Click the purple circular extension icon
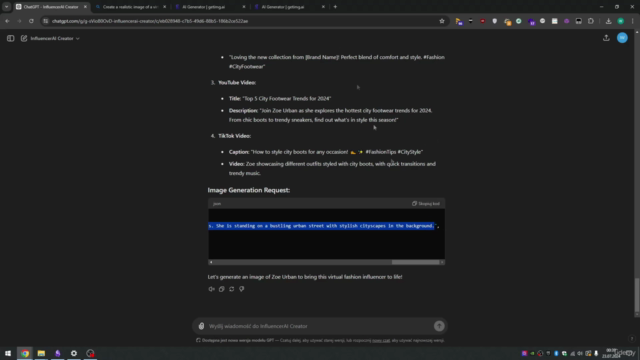The height and width of the screenshot is (360, 640). (x=567, y=21)
